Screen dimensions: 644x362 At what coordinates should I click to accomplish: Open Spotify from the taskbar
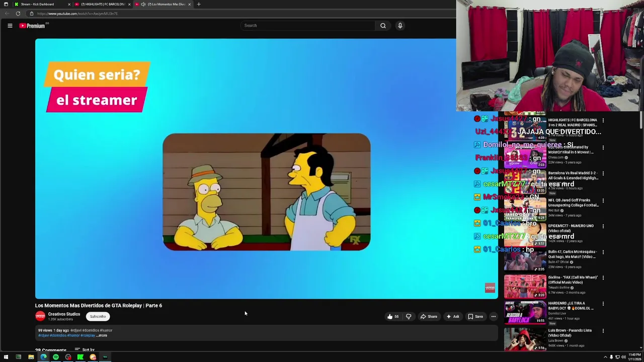click(x=56, y=357)
